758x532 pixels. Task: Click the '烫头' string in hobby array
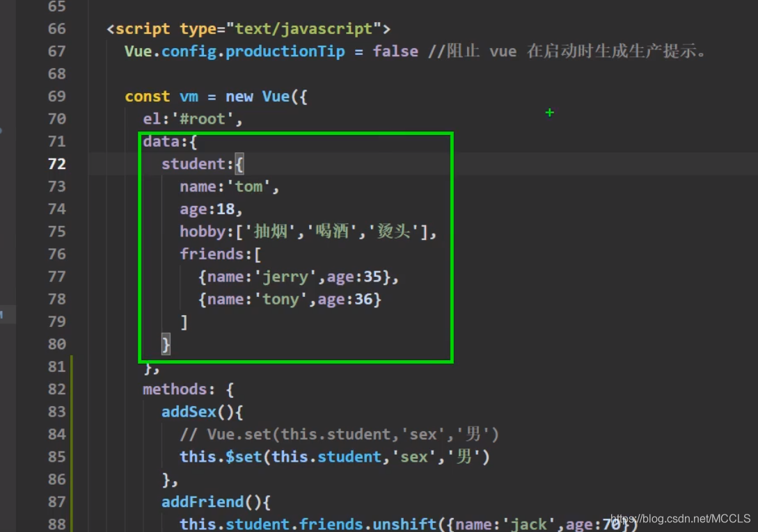click(x=393, y=232)
